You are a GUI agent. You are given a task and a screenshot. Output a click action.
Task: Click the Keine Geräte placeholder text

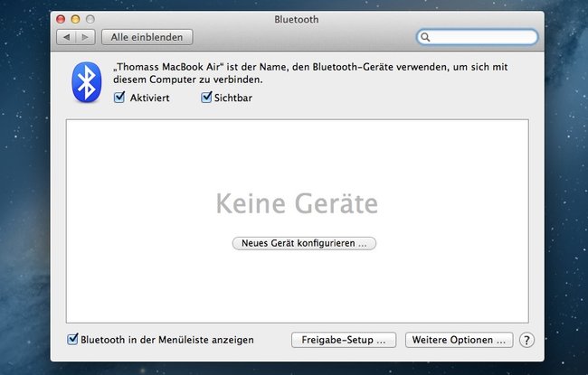(297, 203)
